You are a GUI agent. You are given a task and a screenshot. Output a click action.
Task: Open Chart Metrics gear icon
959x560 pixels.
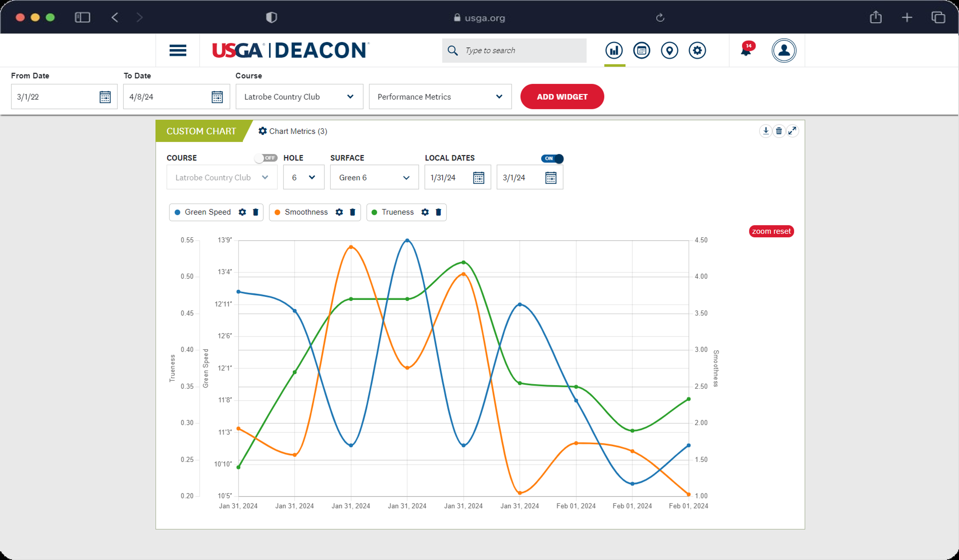[x=263, y=131]
